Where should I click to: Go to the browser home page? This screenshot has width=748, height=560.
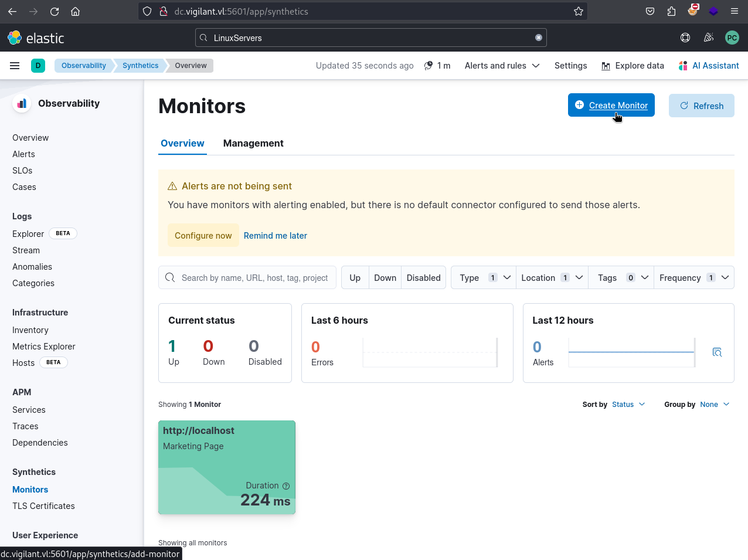(x=75, y=11)
